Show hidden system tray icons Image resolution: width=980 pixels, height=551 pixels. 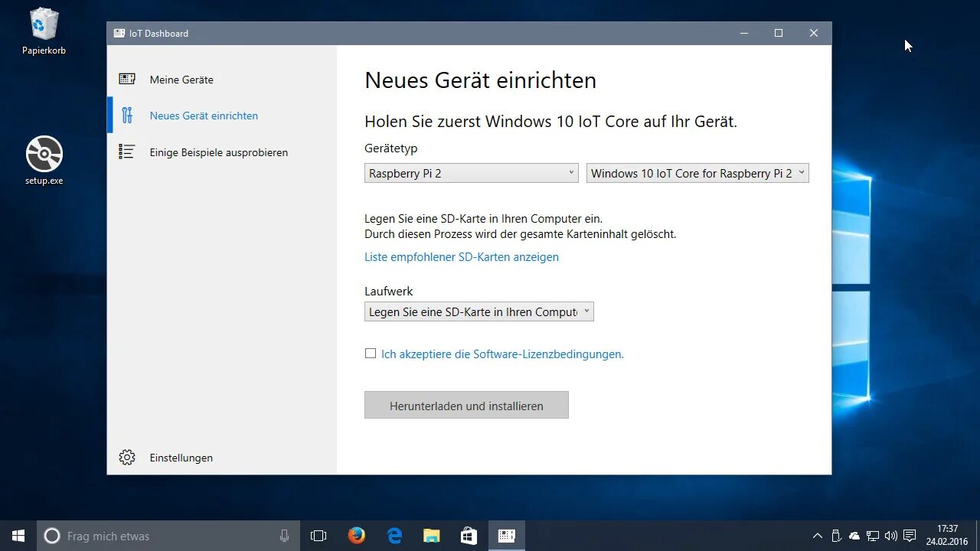[818, 536]
